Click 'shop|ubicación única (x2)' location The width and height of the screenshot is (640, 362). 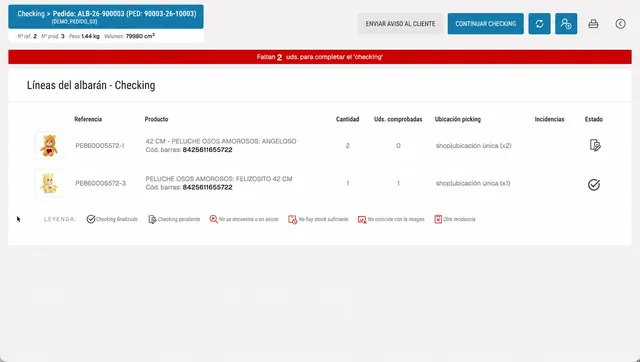click(473, 146)
